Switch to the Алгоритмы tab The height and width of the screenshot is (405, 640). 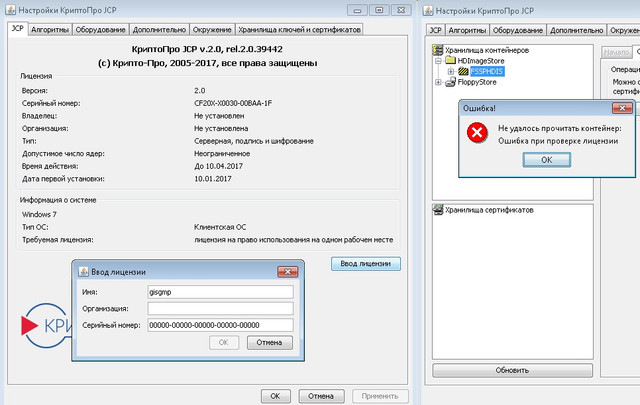pos(50,30)
